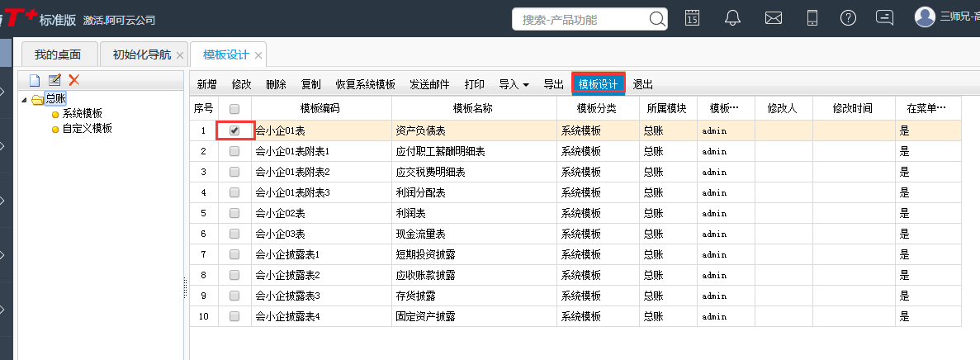
Task: Check the 会小企披露表2 row checkbox
Action: (234, 275)
